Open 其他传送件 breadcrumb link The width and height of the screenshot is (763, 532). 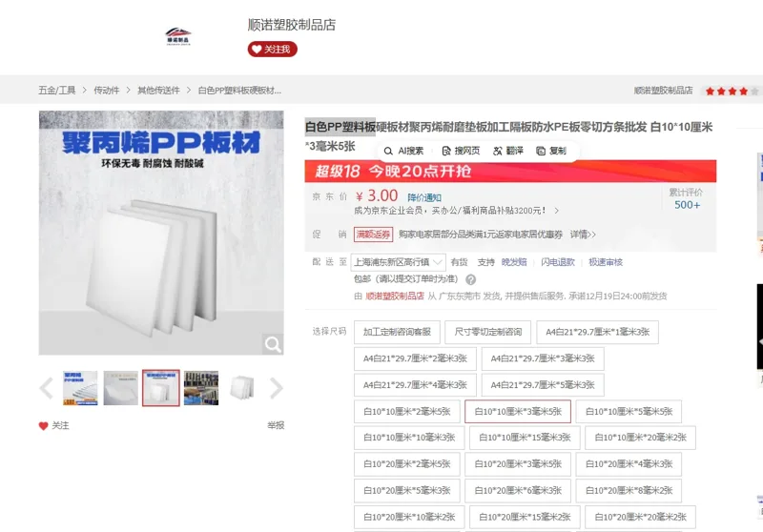point(158,90)
